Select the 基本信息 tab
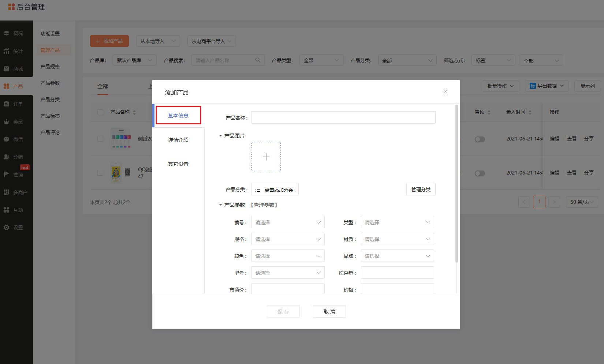This screenshot has width=604, height=364. click(x=178, y=116)
